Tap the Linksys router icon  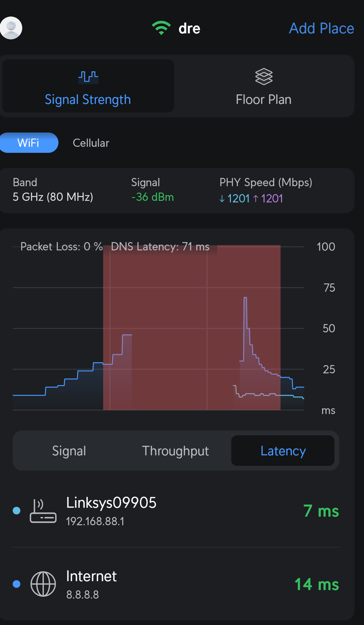point(43,511)
